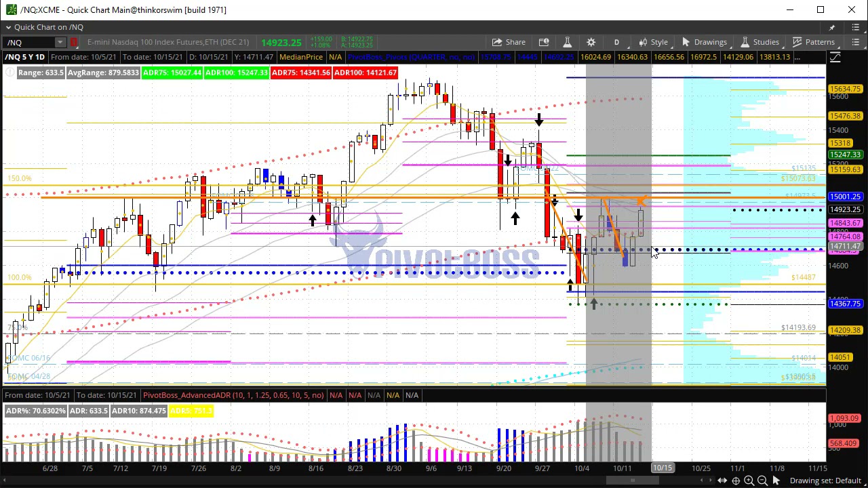Click the 15001.25 orange price bubble
868x488 pixels.
coord(844,197)
